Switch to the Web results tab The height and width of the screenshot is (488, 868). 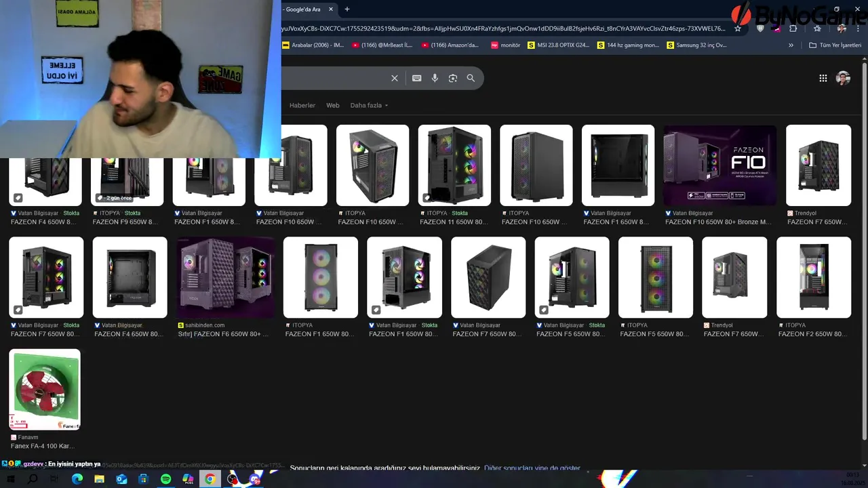(x=333, y=105)
